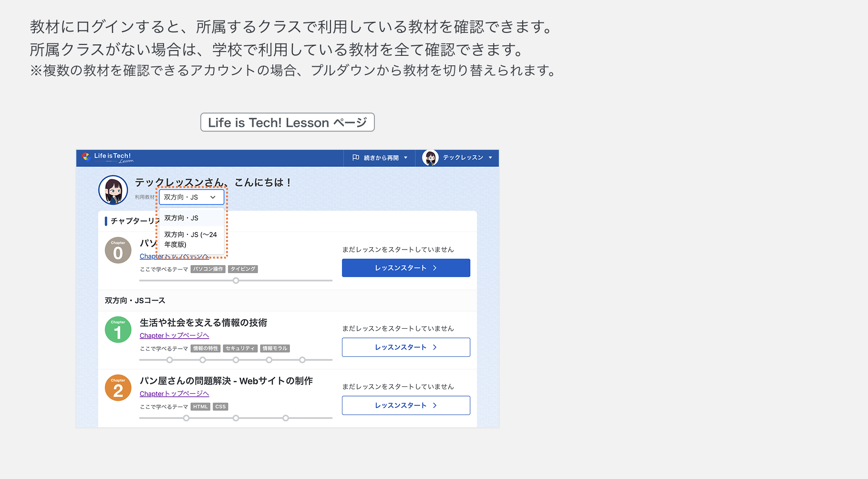Click the user avatar in the top bar
Image resolution: width=868 pixels, height=479 pixels.
(431, 157)
